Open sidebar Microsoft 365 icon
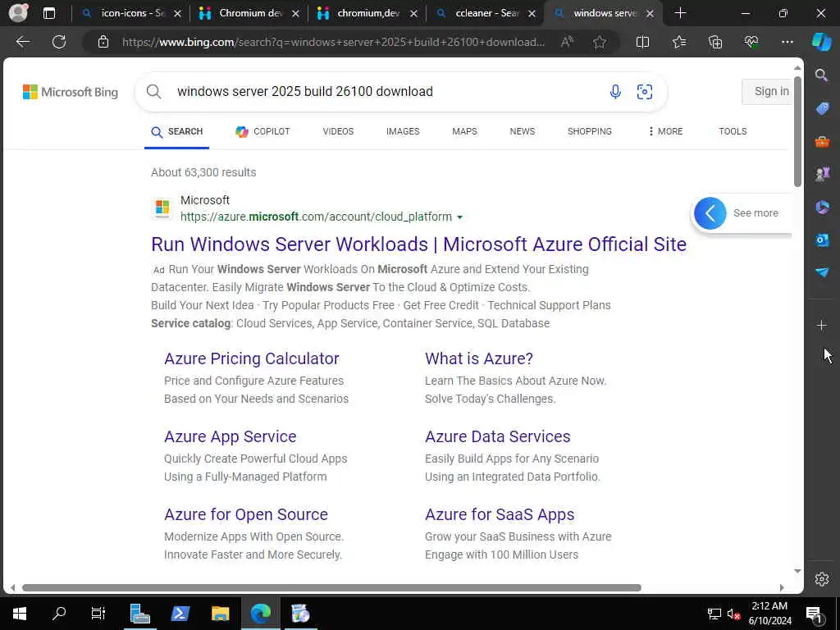Viewport: 840px width, 630px height. [x=822, y=207]
